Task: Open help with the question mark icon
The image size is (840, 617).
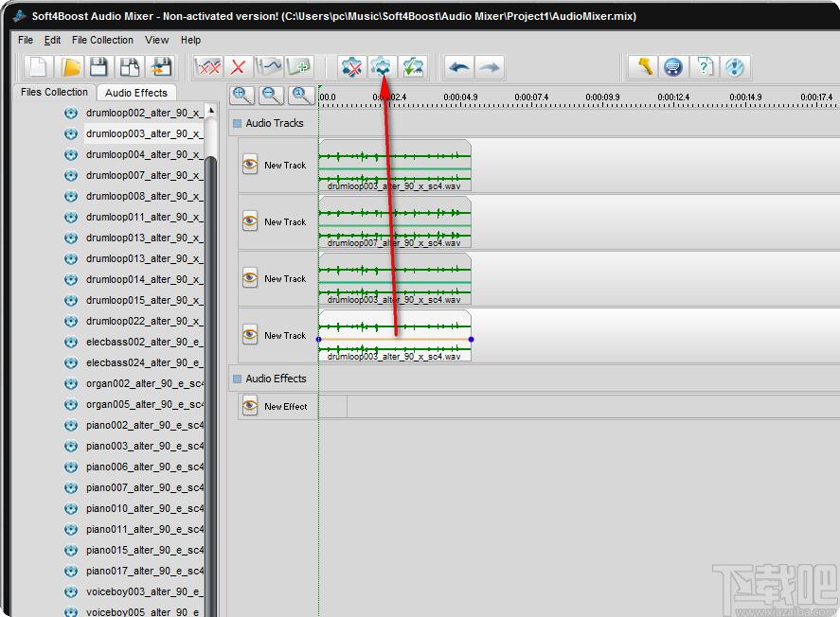Action: (705, 67)
